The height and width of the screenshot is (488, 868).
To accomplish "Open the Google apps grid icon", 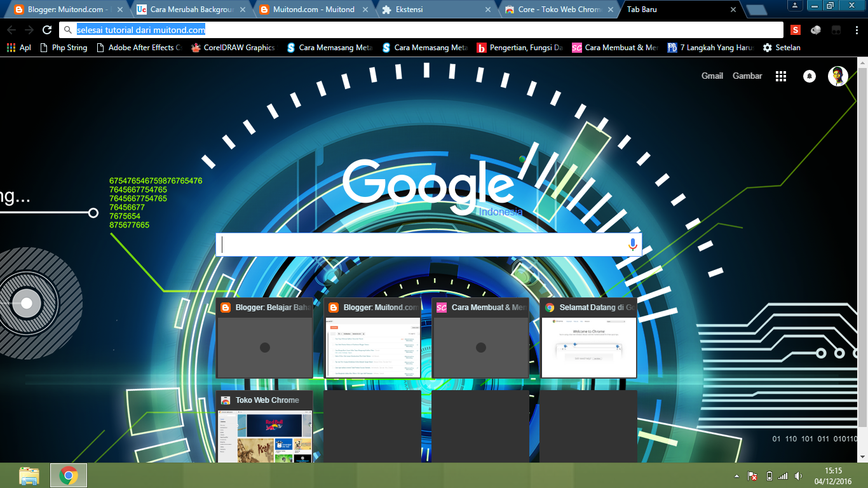I will pos(781,76).
